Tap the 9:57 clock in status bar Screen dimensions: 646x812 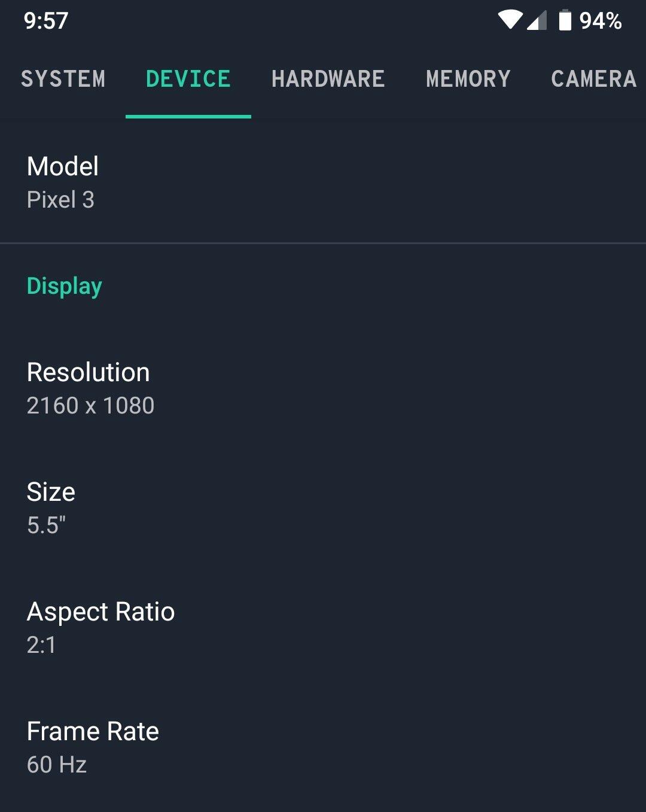[x=46, y=21]
